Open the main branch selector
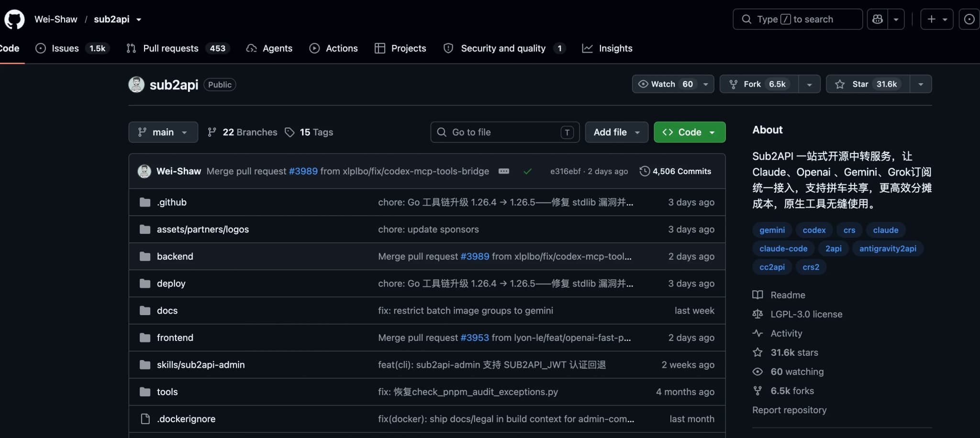The height and width of the screenshot is (438, 980). [163, 132]
